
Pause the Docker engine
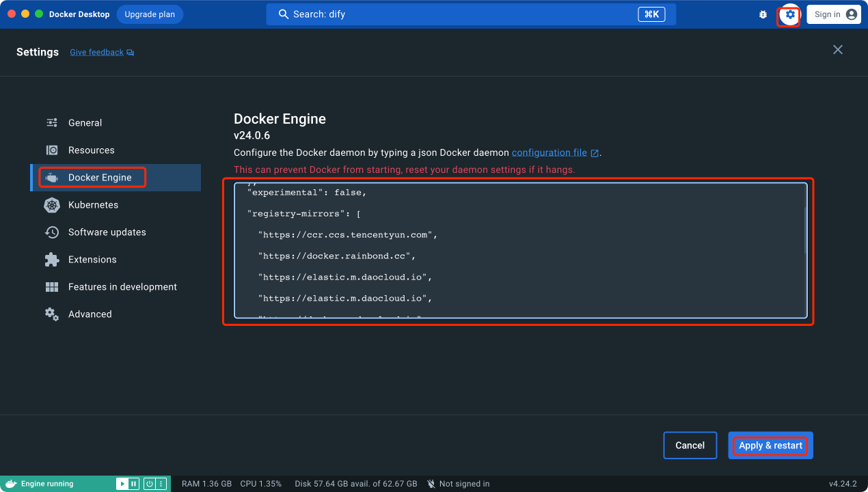(x=133, y=484)
